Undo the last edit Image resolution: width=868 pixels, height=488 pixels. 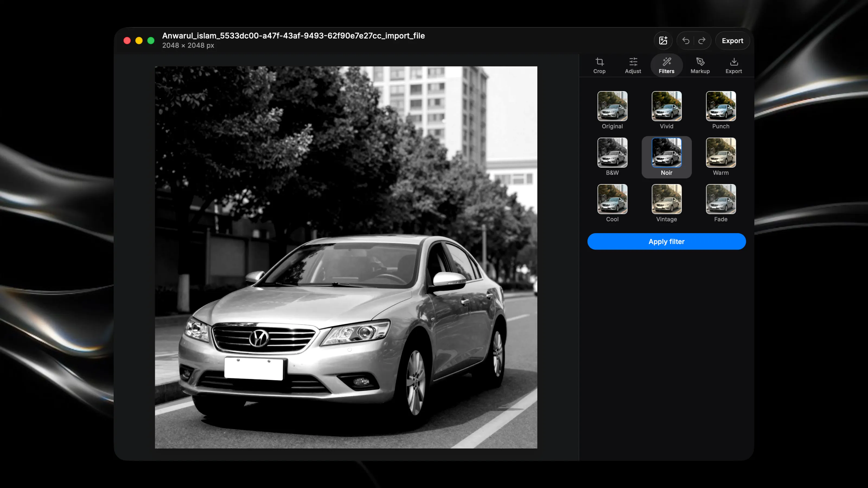coord(686,41)
